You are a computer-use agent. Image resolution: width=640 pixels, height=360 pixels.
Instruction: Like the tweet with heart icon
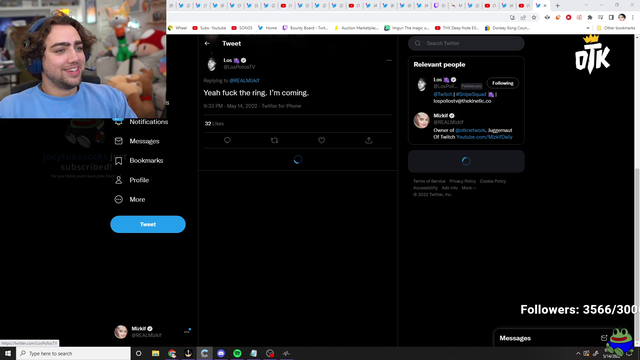coord(322,140)
